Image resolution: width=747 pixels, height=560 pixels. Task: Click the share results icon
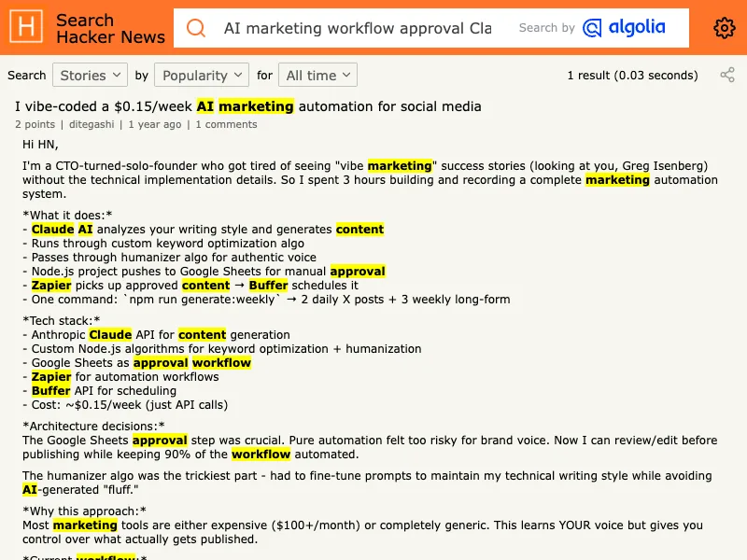pos(727,75)
